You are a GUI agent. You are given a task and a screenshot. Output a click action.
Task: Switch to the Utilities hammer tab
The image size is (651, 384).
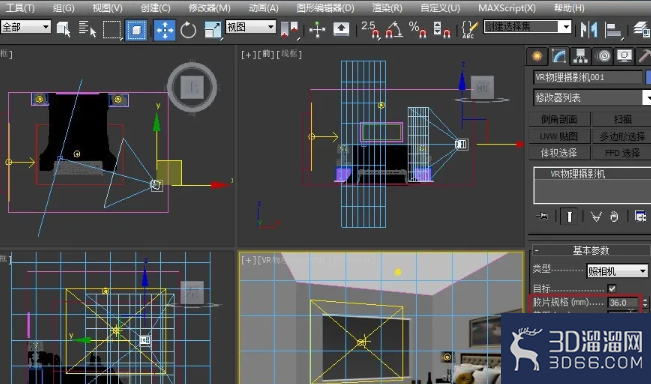click(x=644, y=56)
